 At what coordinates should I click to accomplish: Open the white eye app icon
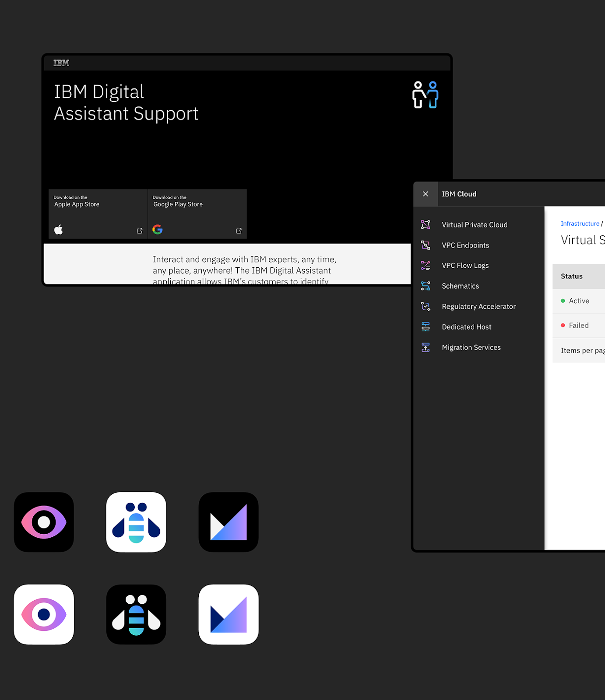click(44, 614)
